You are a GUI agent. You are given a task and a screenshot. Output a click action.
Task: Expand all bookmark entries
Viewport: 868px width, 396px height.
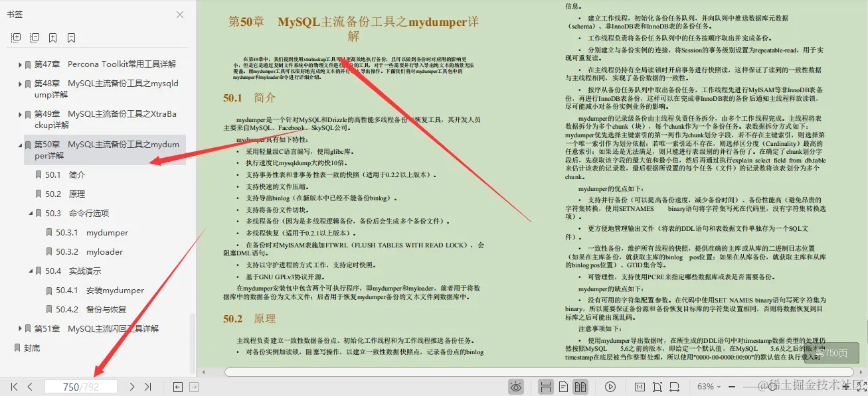coord(17,37)
